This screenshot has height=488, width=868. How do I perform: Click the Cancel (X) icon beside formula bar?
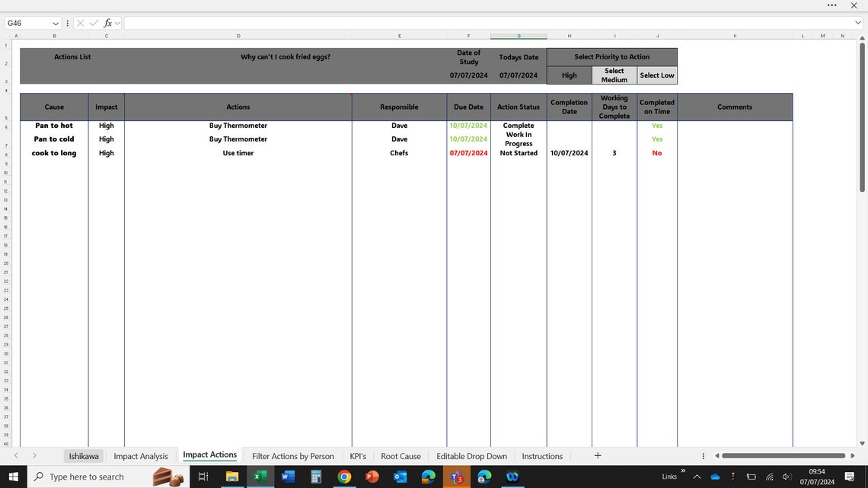pos(80,23)
